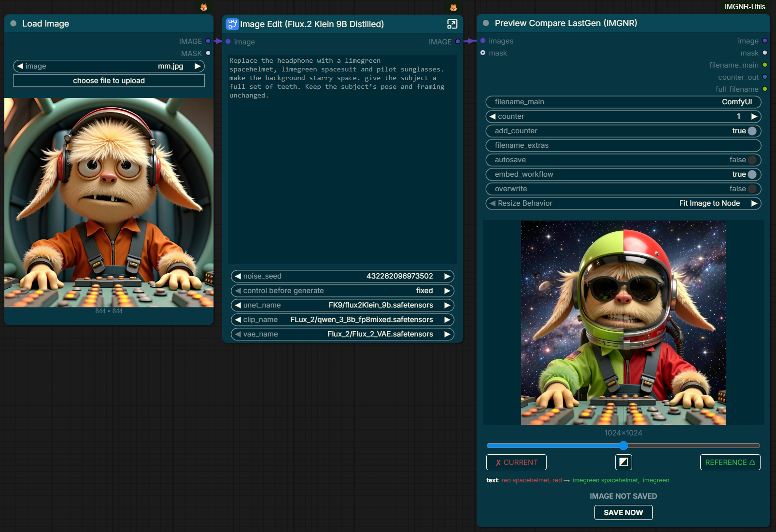This screenshot has width=776, height=532.
Task: Click Image Edit IMAGE output socket
Action: [458, 42]
